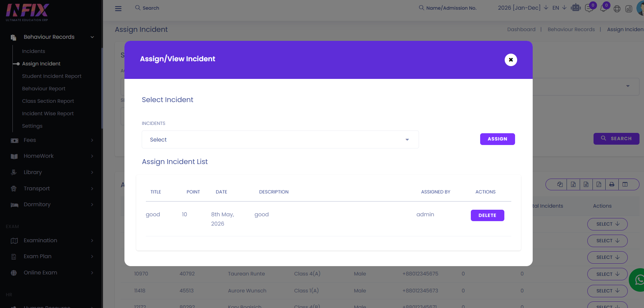The height and width of the screenshot is (308, 644).
Task: Open the chat messages icon
Action: point(589,8)
